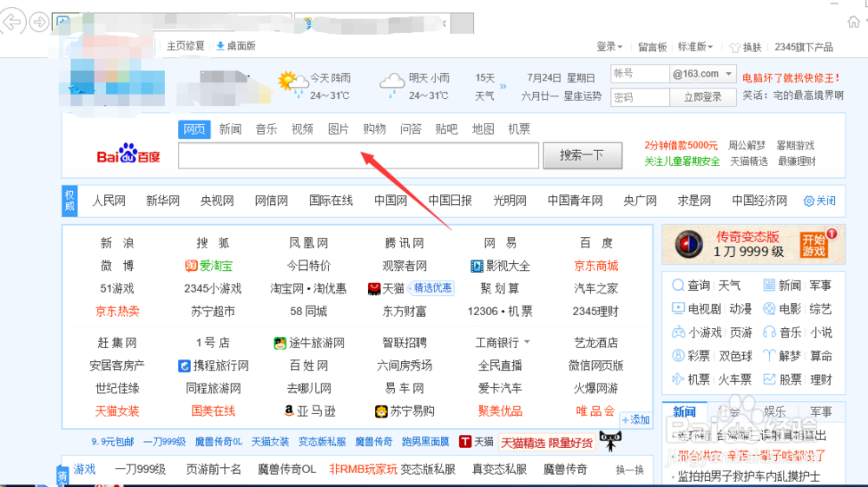Viewport: 868px width, 487px height.
Task: Click the 主页修复 link
Action: [186, 46]
